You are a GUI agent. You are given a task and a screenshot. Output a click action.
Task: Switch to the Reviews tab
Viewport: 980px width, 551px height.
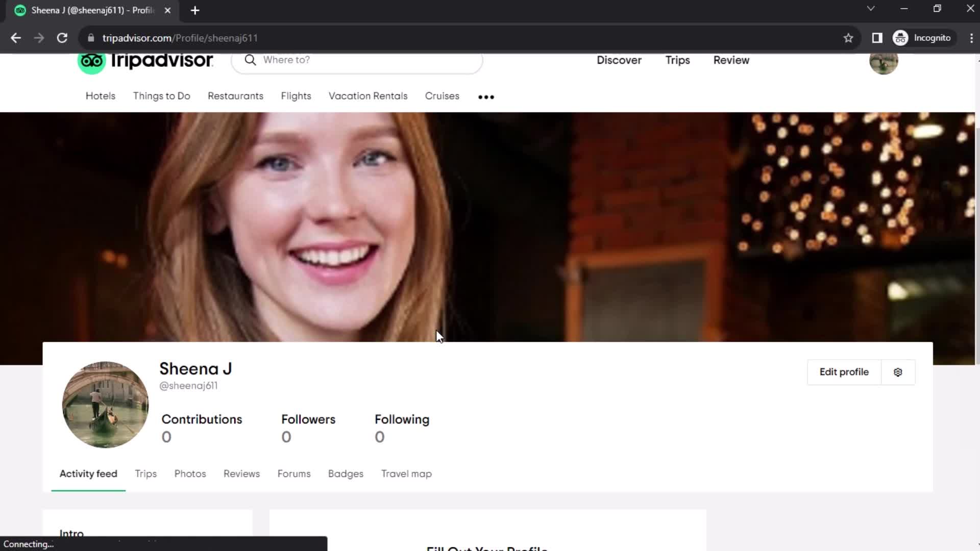tap(241, 473)
